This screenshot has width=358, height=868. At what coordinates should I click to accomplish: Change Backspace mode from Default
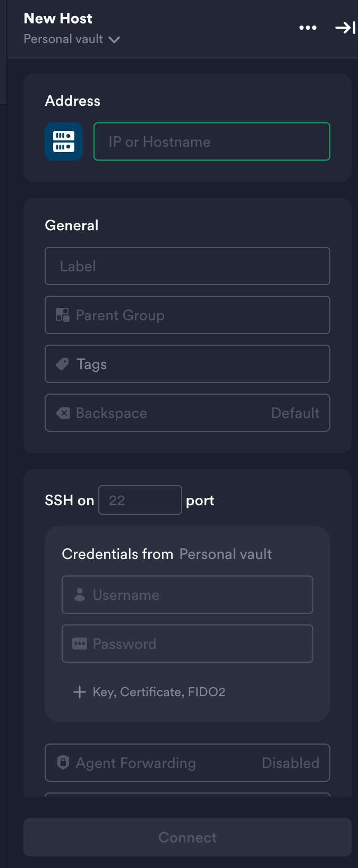coord(295,413)
